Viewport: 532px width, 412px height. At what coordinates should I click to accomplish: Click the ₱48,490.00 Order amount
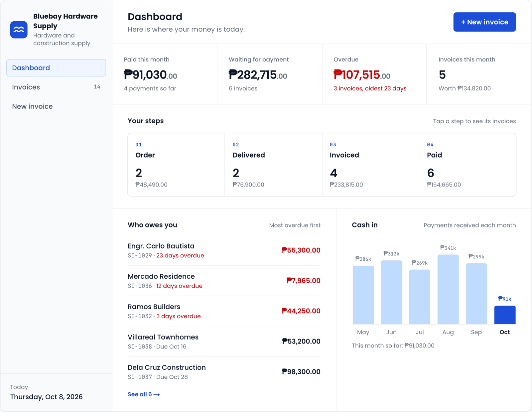tap(151, 185)
